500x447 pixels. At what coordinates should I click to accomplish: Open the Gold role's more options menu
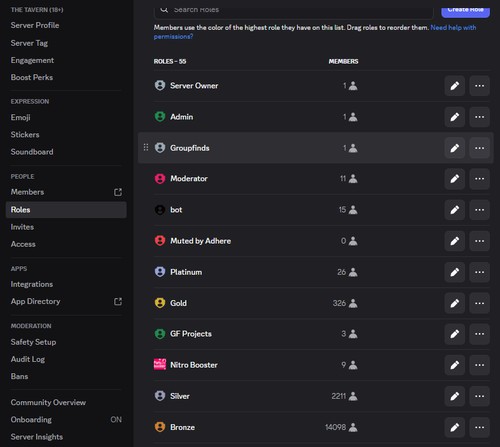[480, 303]
